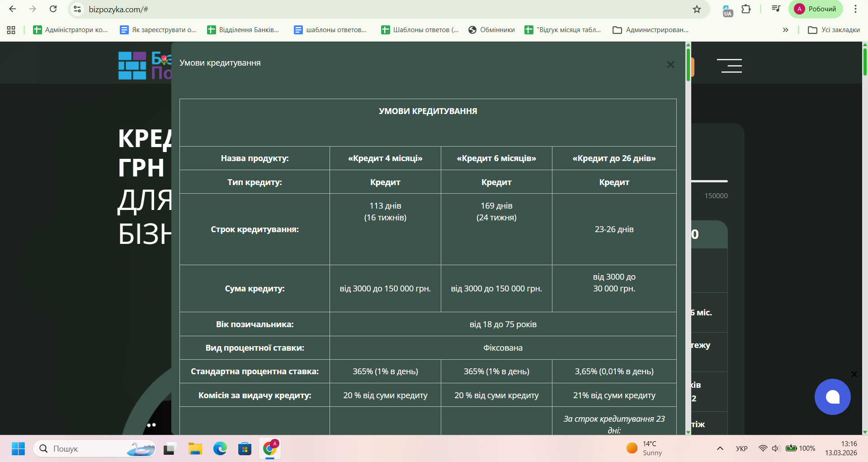
Task: Open the Extensions puzzle icon
Action: pos(746,9)
